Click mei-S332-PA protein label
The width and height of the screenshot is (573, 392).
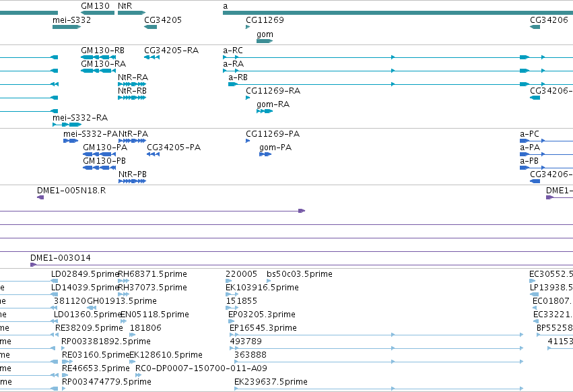tap(91, 134)
